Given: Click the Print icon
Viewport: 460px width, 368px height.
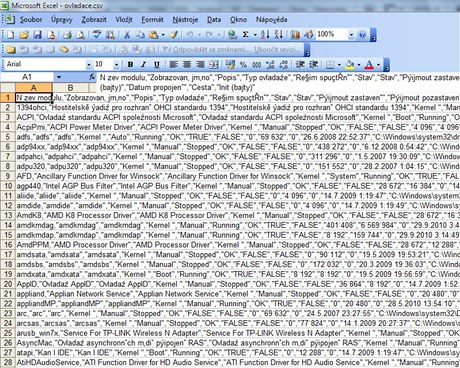Looking at the screenshot, I should pyautogui.click(x=67, y=35).
